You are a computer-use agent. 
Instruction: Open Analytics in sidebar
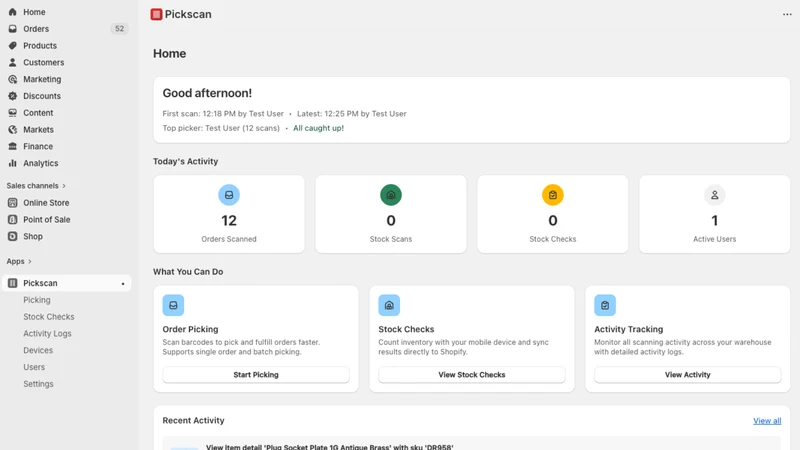click(x=67, y=163)
